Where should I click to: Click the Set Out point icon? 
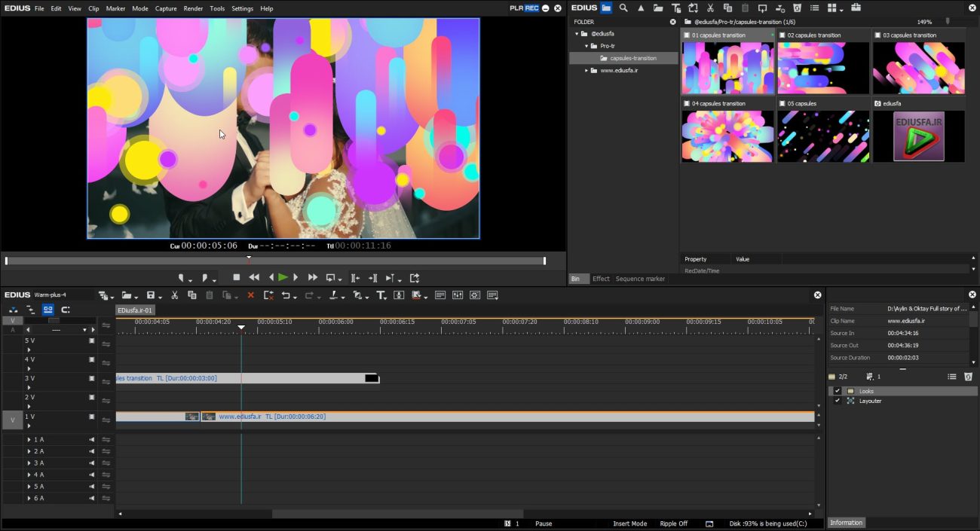click(x=206, y=278)
